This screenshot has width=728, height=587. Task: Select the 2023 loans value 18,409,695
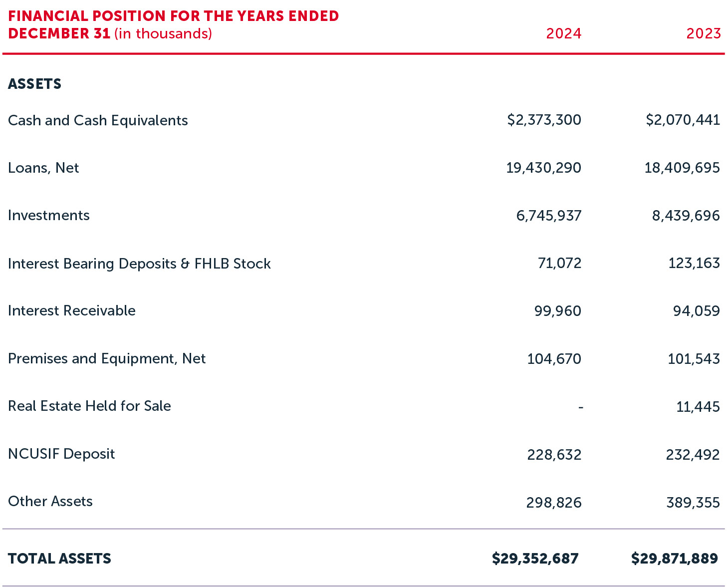682,168
